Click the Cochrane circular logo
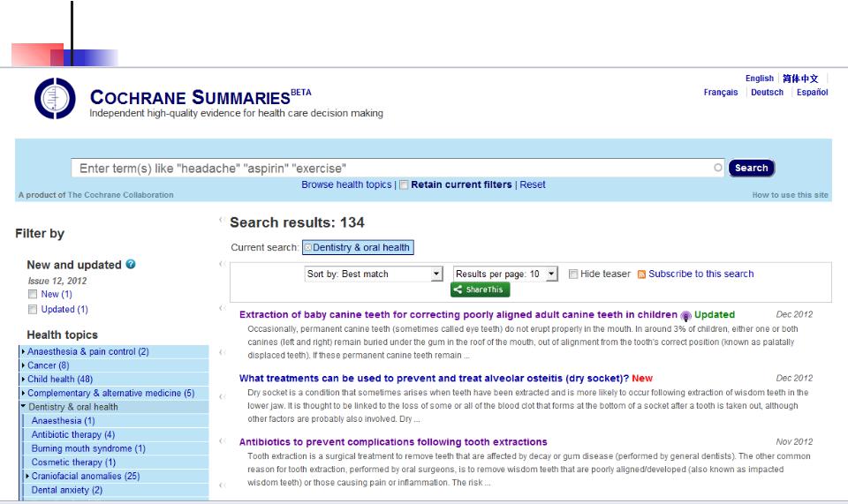 point(55,98)
